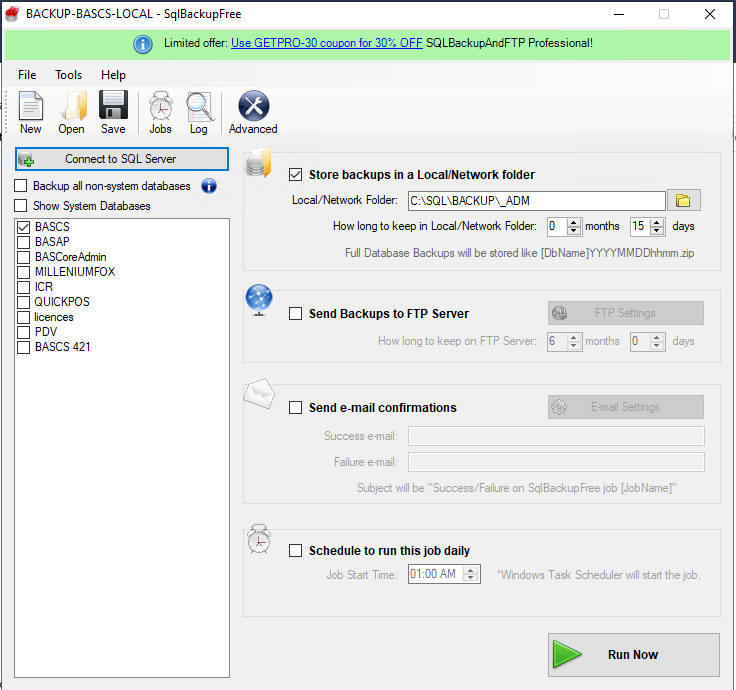Save the job using the floppy icon

point(113,112)
